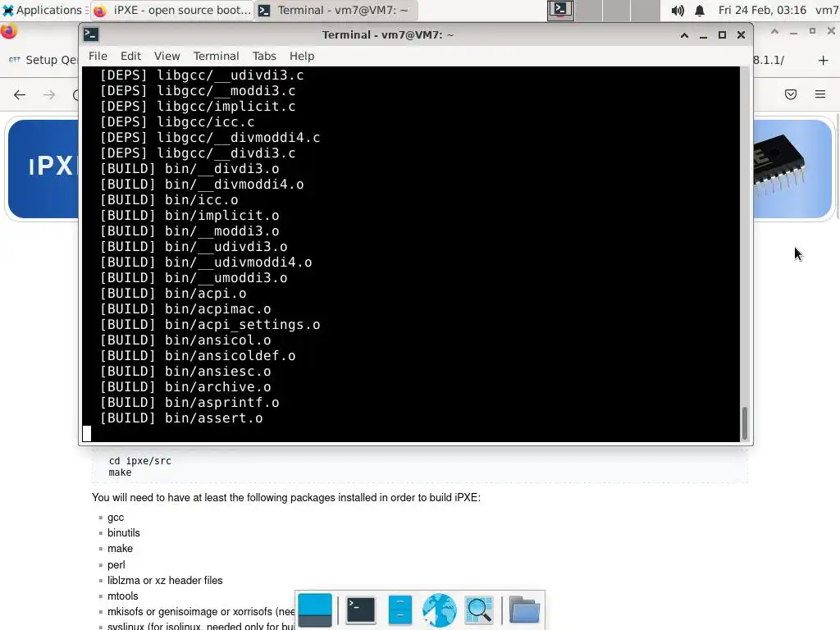Open the terminal Help menu

click(x=302, y=56)
